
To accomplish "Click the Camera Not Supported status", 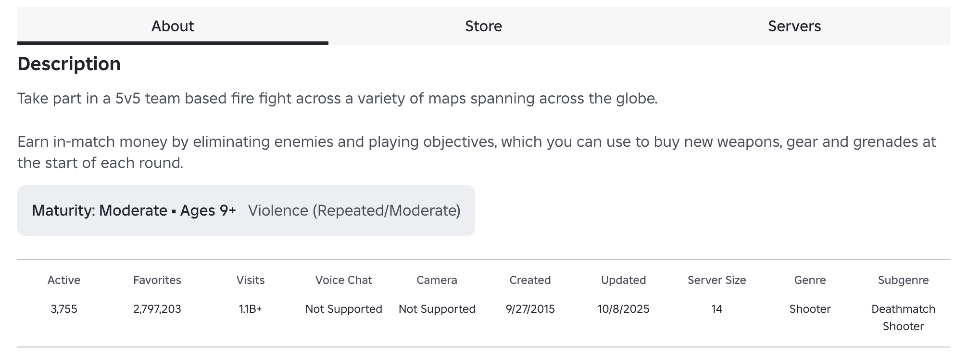I will (x=436, y=309).
